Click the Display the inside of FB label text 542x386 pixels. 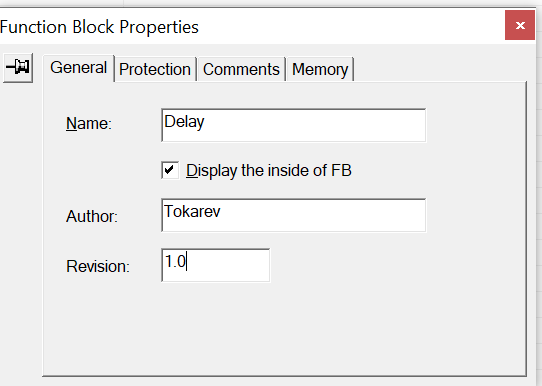point(269,170)
